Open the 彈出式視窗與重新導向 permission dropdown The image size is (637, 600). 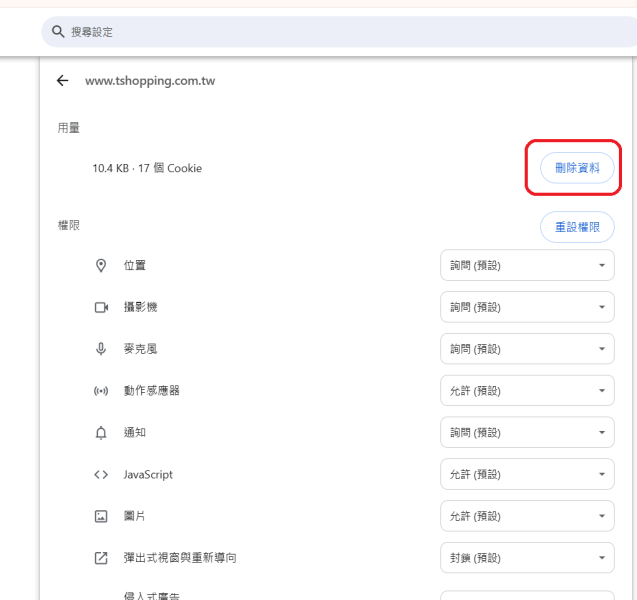point(527,558)
